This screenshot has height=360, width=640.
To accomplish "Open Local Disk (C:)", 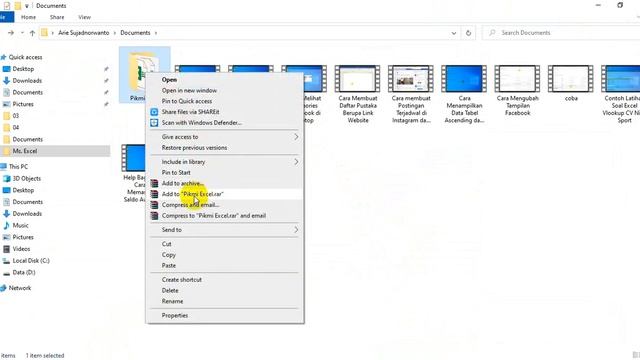I will pyautogui.click(x=31, y=260).
